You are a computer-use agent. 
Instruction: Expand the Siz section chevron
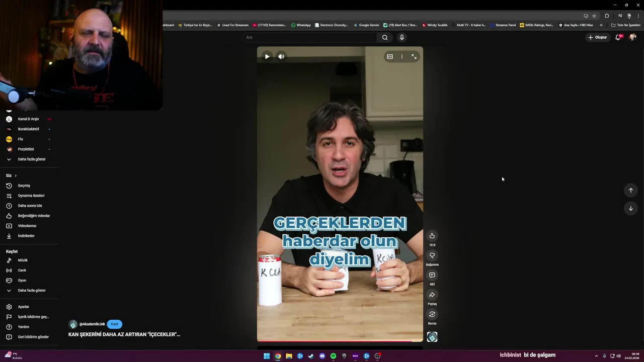pyautogui.click(x=16, y=175)
